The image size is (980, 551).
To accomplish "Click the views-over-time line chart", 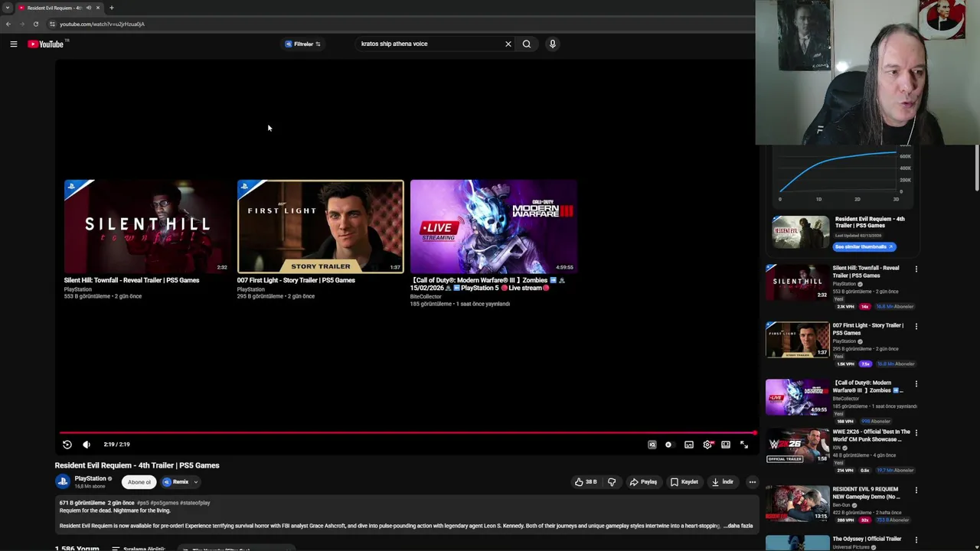I will click(838, 173).
